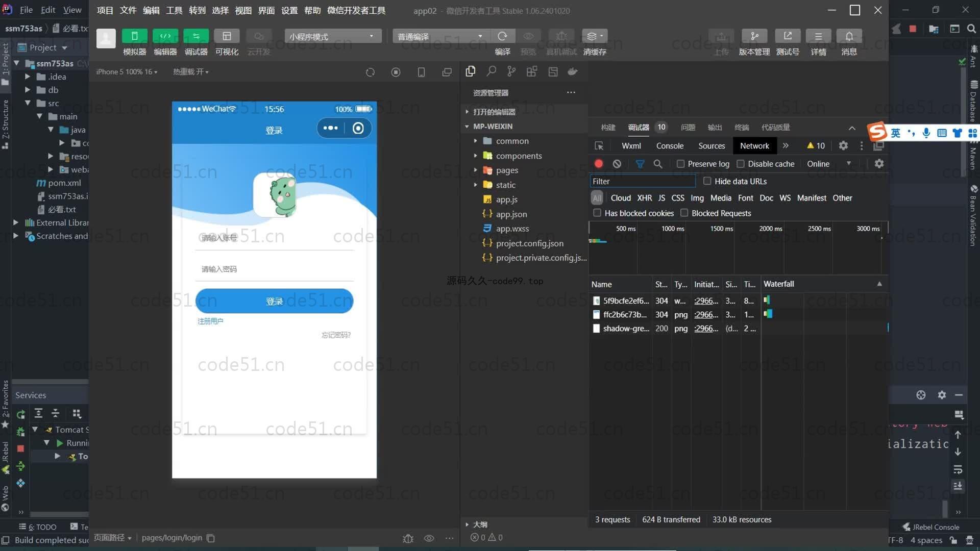Toggle the simulator (模拟器) panel button

click(x=135, y=36)
